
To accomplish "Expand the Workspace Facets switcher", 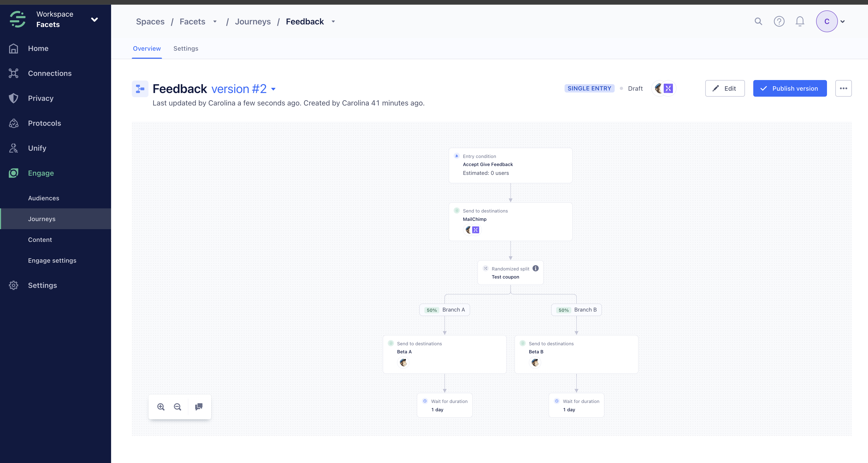I will pos(95,19).
